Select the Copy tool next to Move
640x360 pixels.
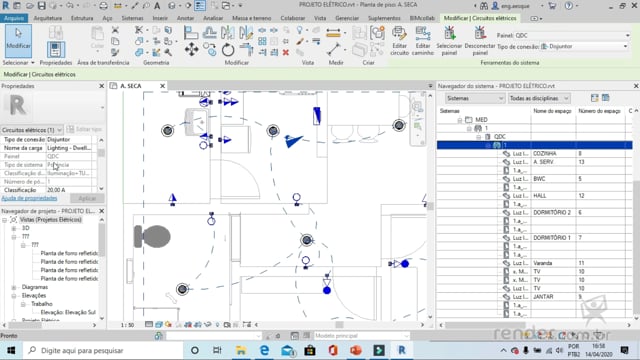point(210,50)
